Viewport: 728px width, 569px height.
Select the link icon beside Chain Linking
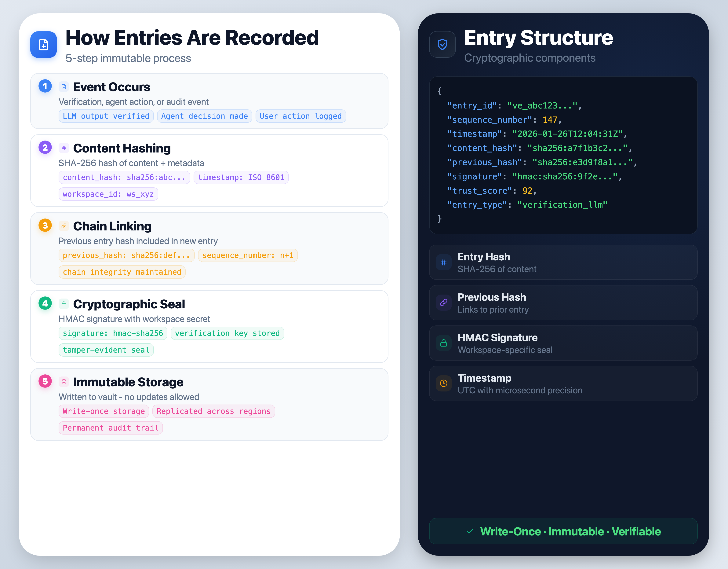(x=64, y=226)
